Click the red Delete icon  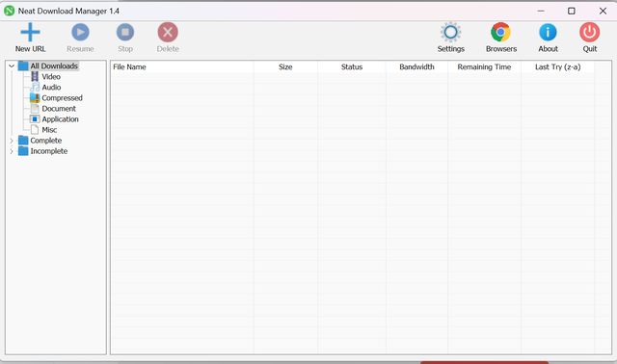(x=168, y=32)
